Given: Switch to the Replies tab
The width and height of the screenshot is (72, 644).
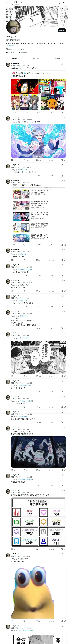Looking at the screenshot, I should (36, 58).
